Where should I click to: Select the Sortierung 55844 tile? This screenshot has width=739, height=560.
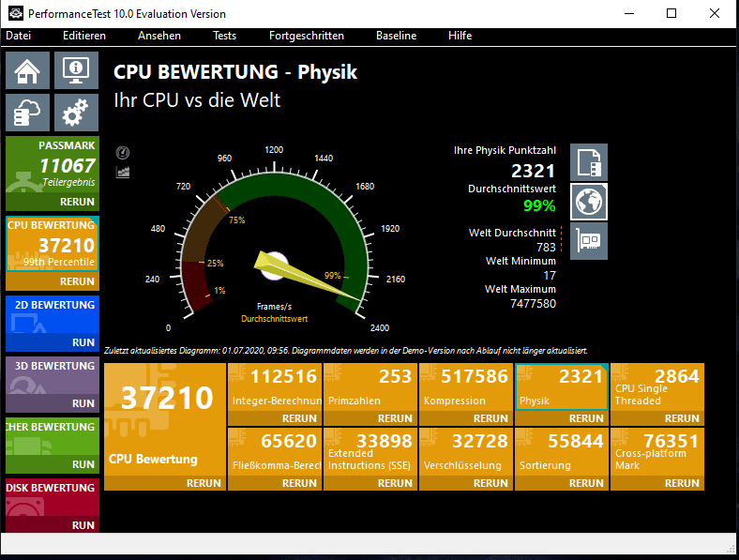[562, 451]
